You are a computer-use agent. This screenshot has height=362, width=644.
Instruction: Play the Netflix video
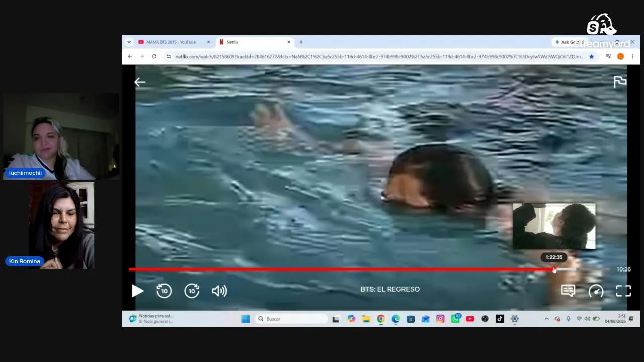(137, 291)
